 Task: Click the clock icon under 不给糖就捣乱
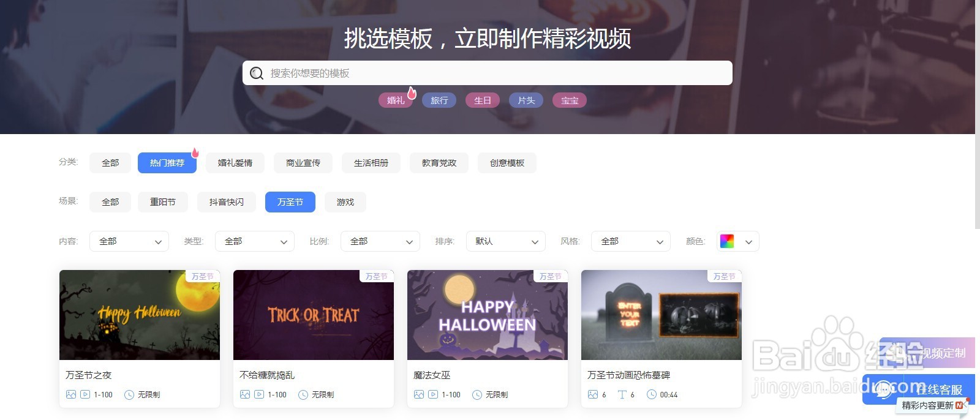tap(303, 395)
